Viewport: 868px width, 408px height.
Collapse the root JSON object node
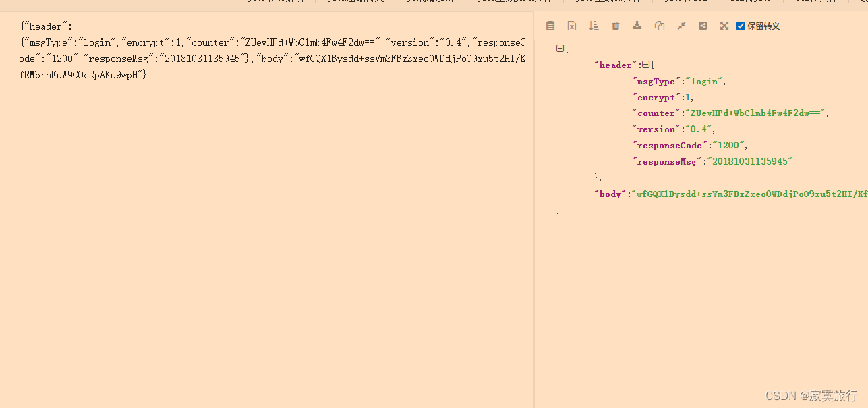560,48
